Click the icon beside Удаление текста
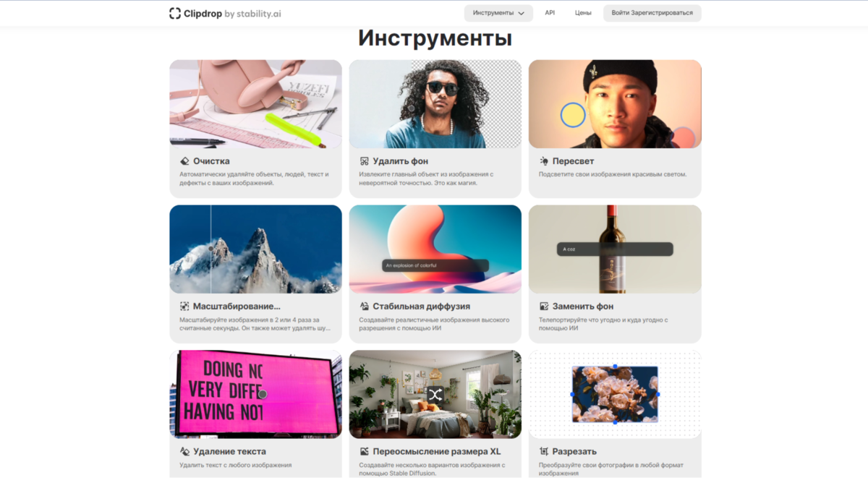868x488 pixels. 184,452
